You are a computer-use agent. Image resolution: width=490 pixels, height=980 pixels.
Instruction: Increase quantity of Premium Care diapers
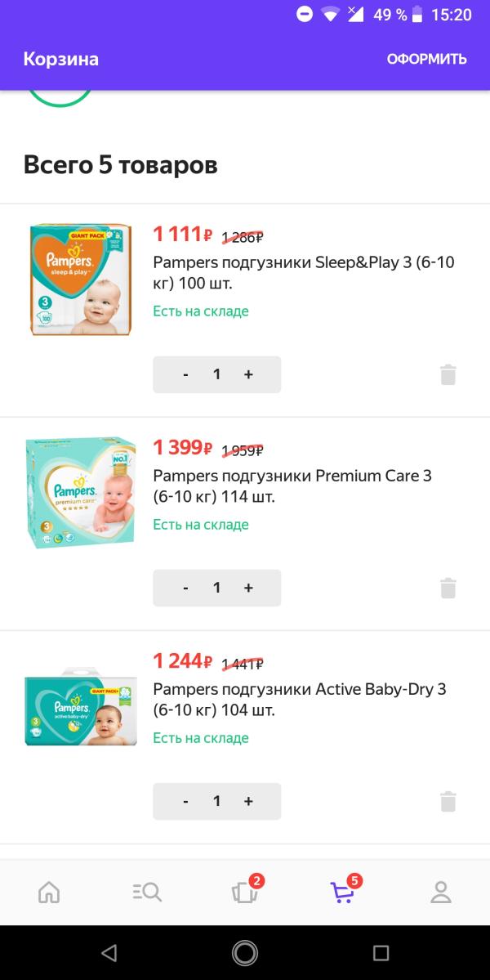click(x=248, y=588)
